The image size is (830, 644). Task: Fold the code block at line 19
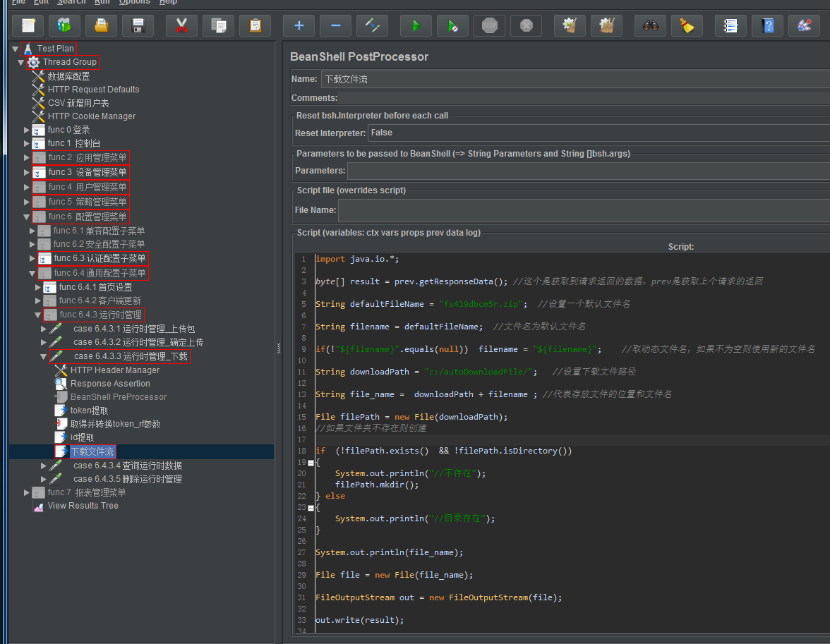[x=311, y=462]
